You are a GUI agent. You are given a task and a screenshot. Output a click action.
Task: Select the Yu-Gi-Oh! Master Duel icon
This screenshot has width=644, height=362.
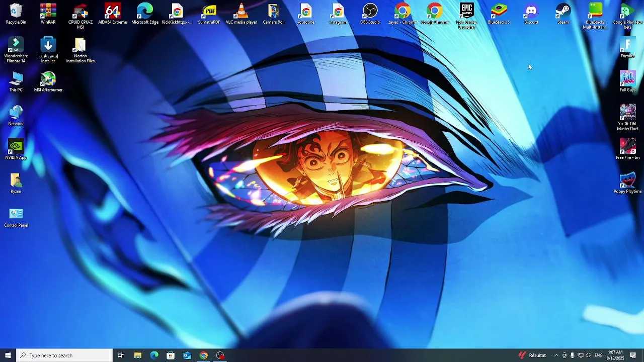coord(628,118)
